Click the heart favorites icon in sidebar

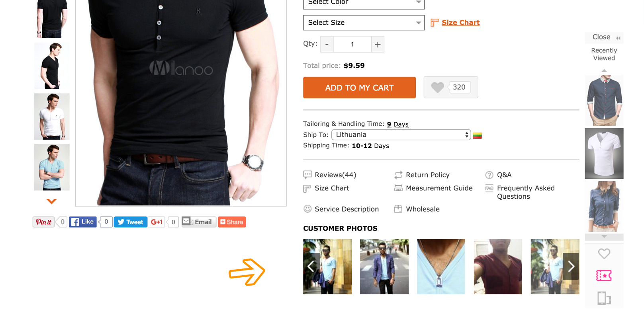coord(604,253)
